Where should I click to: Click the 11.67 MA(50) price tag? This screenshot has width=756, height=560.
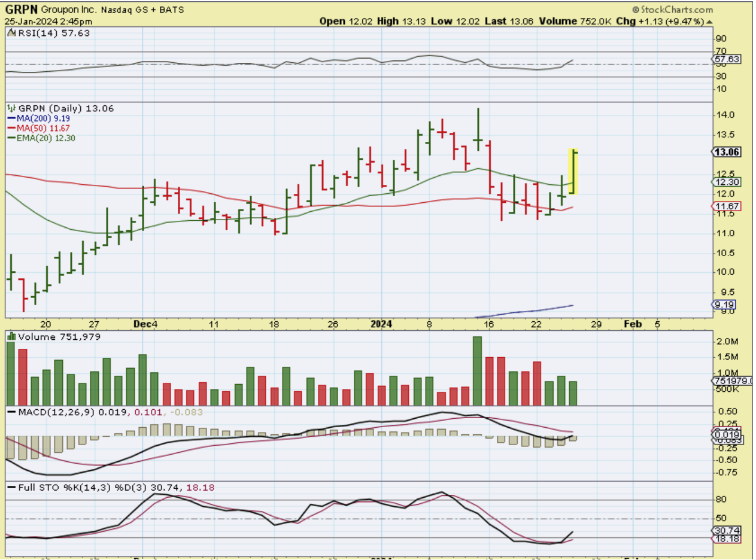tap(726, 206)
